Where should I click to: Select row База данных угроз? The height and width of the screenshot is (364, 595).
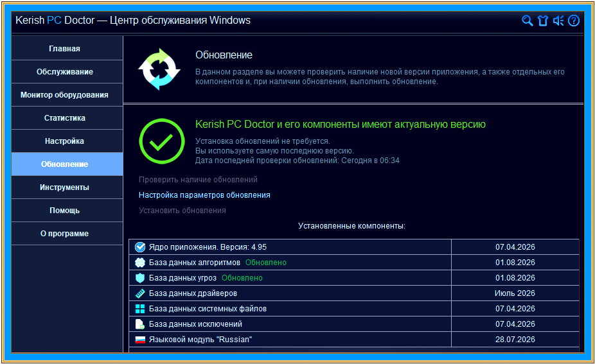coord(354,278)
